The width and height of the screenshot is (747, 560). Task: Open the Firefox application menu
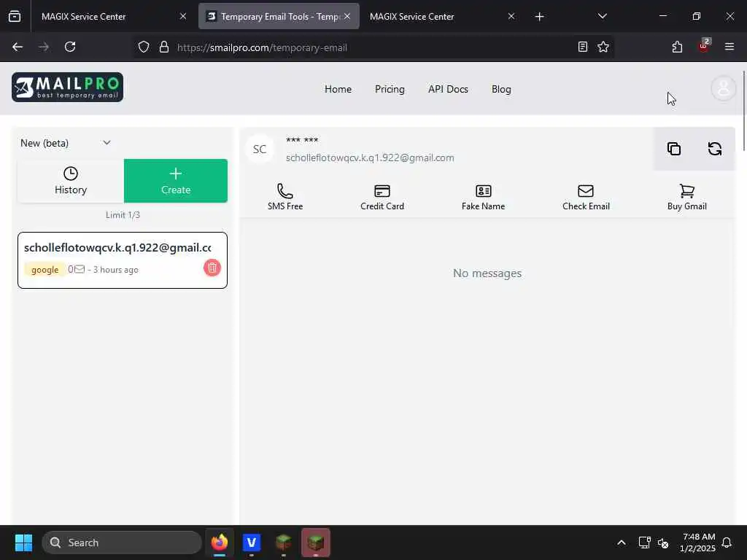pos(729,47)
